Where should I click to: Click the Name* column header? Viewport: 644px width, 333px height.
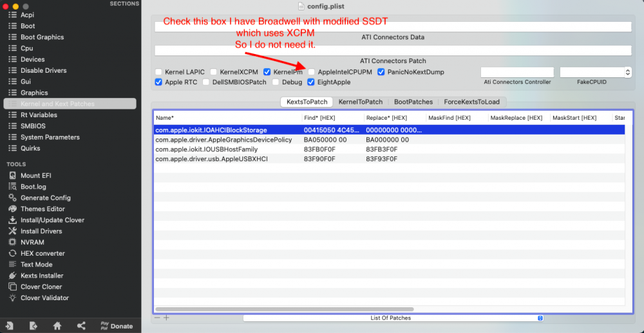(x=228, y=118)
